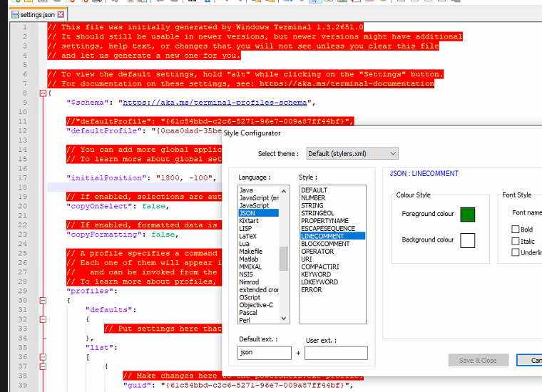Select KiXtart in the Language list

[249, 221]
